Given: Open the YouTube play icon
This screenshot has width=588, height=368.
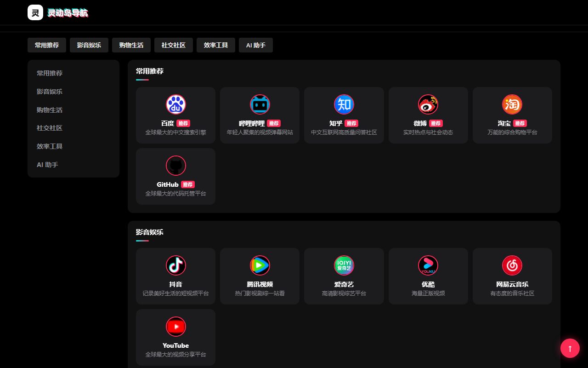Looking at the screenshot, I should click(175, 327).
